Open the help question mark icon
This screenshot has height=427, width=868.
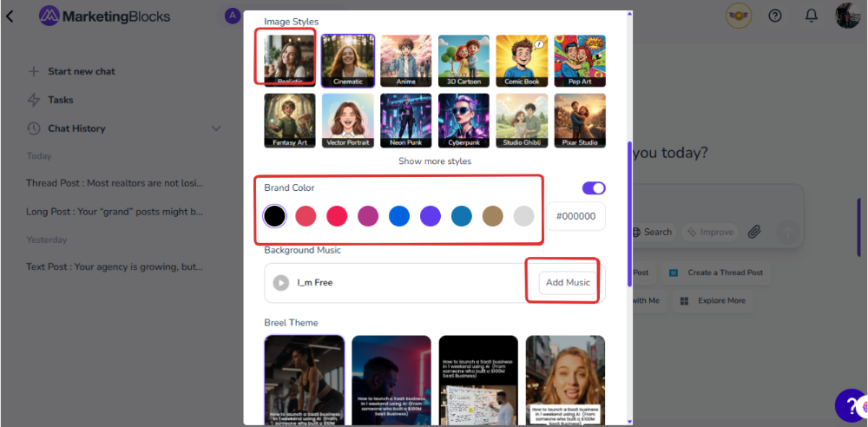pos(775,16)
